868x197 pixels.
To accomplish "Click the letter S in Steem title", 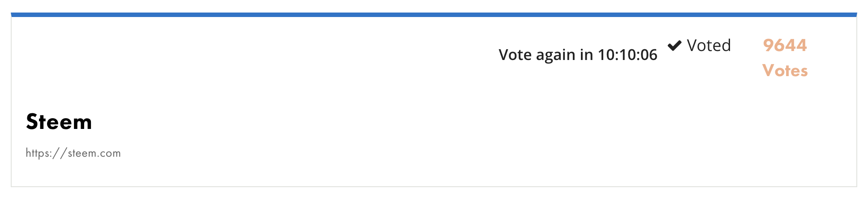I will [32, 122].
